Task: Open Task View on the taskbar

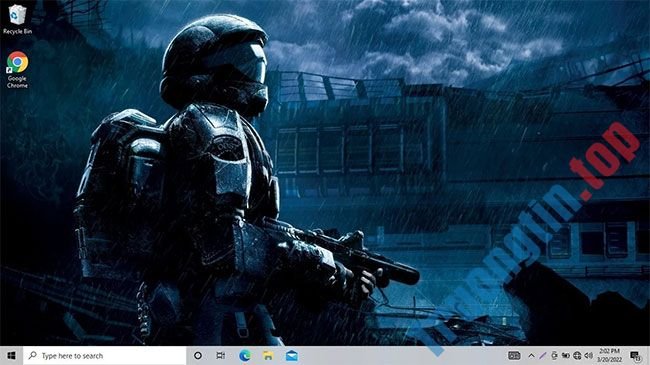Action: point(221,355)
